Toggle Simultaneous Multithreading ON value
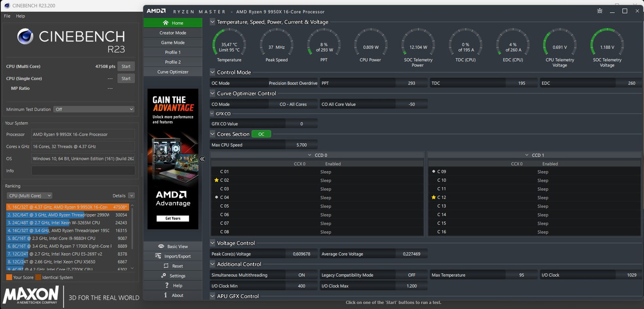 [301, 275]
